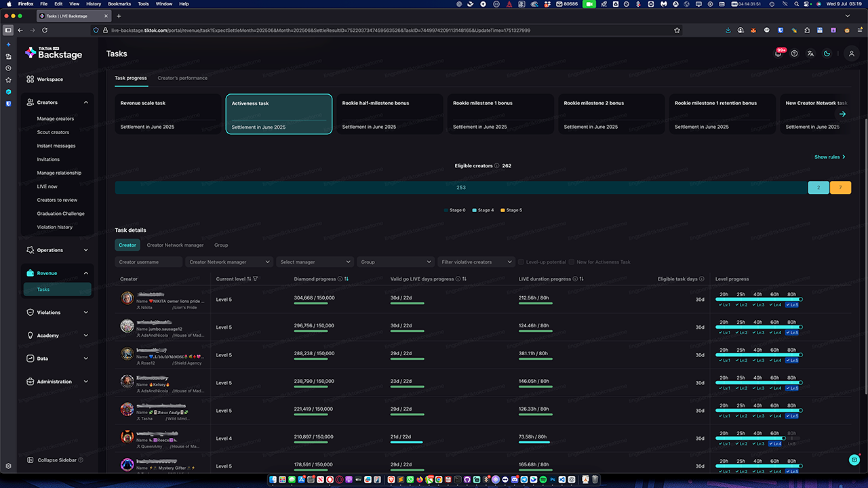The height and width of the screenshot is (488, 868).
Task: Click the Eligible creators info icon
Action: [496, 166]
